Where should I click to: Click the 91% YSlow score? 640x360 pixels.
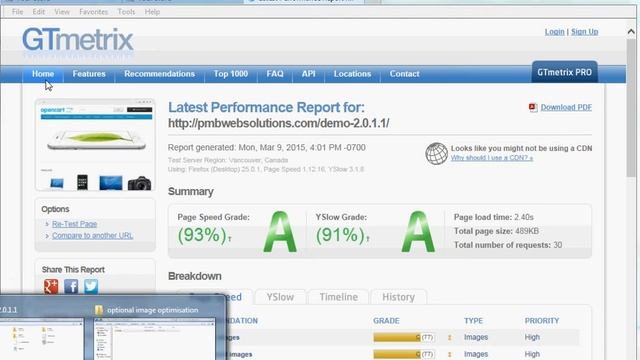coord(340,236)
